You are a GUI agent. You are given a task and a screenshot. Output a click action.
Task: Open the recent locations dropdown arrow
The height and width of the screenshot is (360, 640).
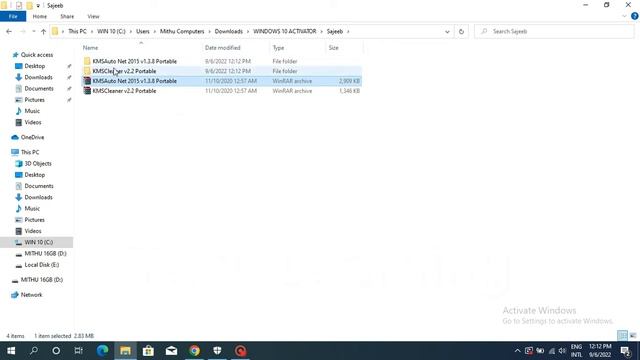click(33, 31)
